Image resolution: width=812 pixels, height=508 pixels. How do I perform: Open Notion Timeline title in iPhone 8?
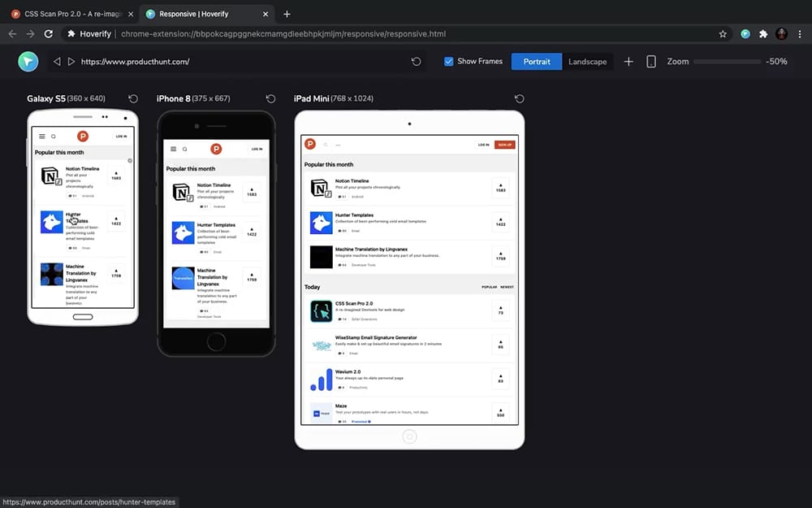(214, 185)
